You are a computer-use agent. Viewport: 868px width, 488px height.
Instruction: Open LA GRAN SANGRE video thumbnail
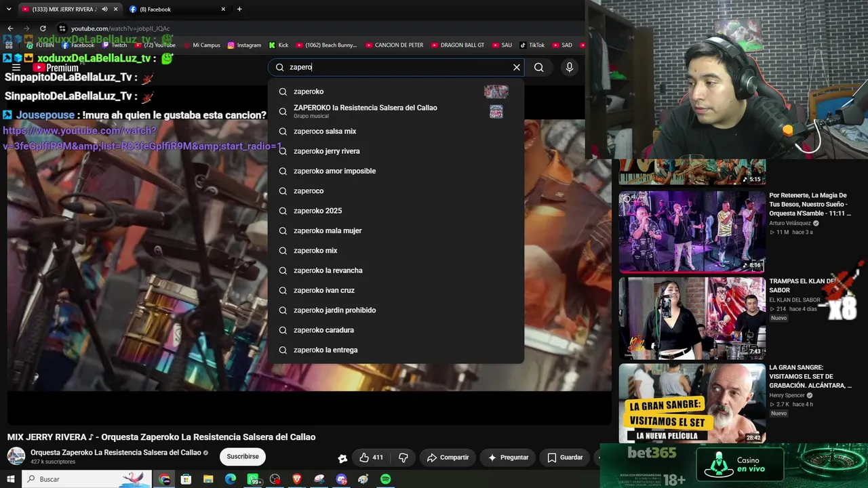coord(692,404)
